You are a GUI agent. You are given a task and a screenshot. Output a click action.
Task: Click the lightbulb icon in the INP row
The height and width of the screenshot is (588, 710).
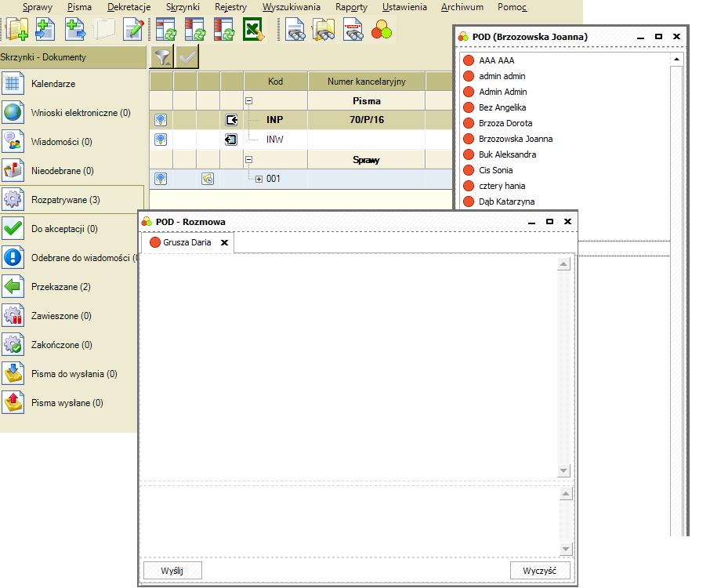point(161,120)
